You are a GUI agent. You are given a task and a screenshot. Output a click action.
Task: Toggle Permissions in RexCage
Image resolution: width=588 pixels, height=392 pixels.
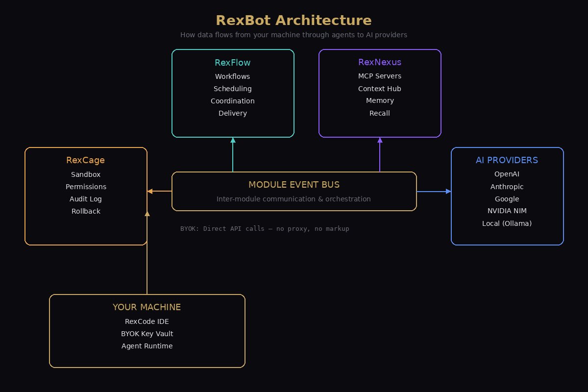86,187
